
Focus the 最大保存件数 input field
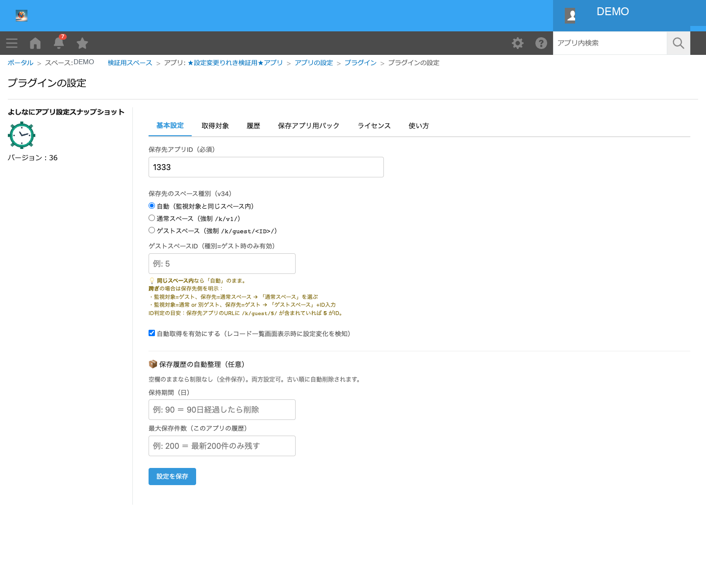click(x=222, y=446)
